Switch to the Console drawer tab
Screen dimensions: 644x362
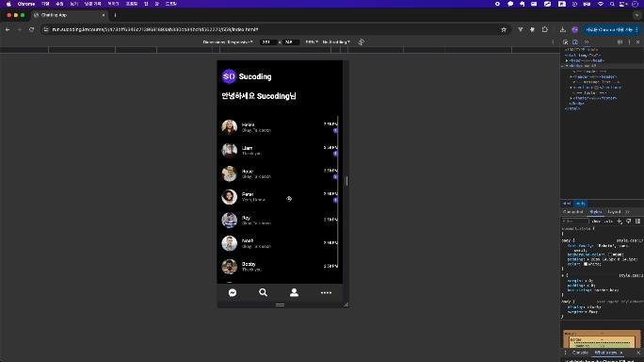pyautogui.click(x=580, y=353)
